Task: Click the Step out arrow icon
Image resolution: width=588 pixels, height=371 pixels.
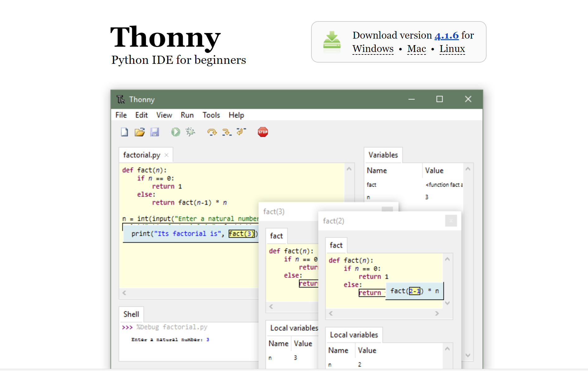Action: (x=241, y=132)
